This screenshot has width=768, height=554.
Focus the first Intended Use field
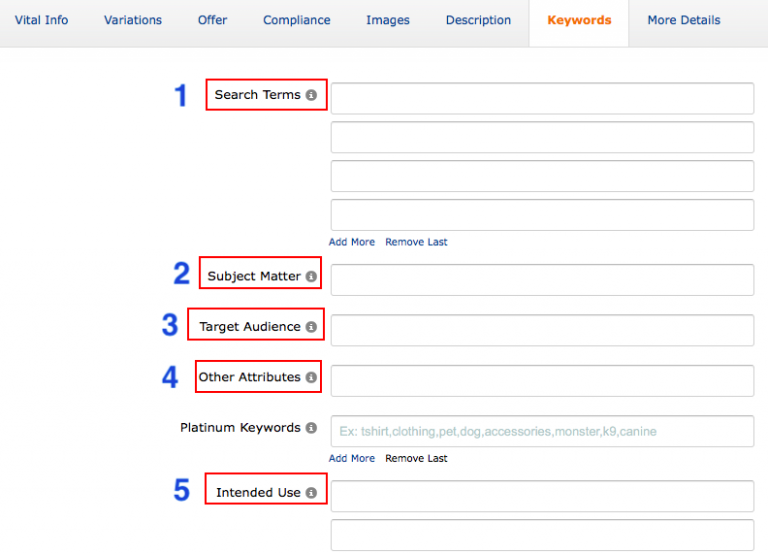click(542, 496)
